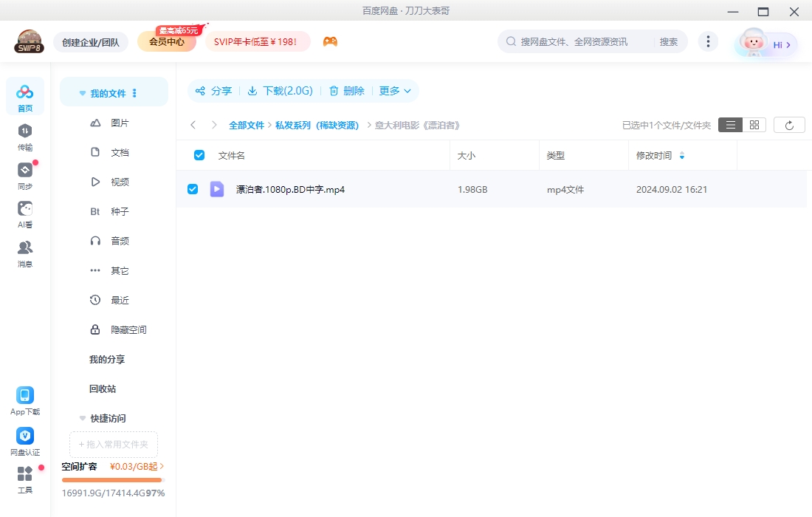Switch to grid thumbnail view

[x=754, y=126]
